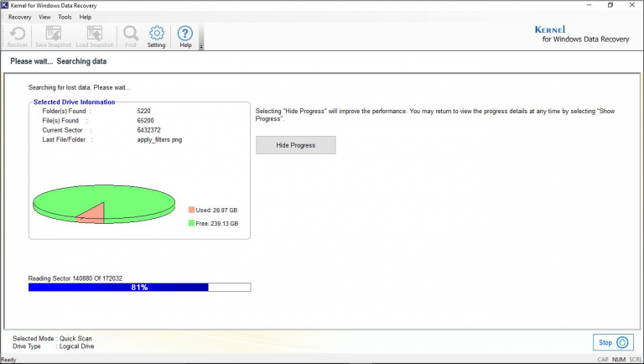Click the CAP status bar indicator

point(603,360)
